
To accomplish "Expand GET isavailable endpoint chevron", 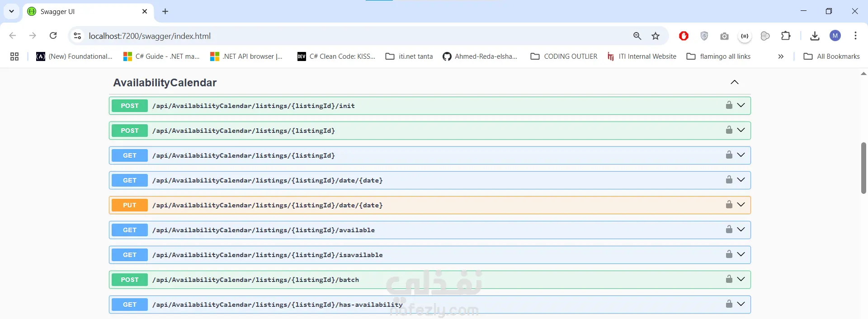I will tap(741, 254).
